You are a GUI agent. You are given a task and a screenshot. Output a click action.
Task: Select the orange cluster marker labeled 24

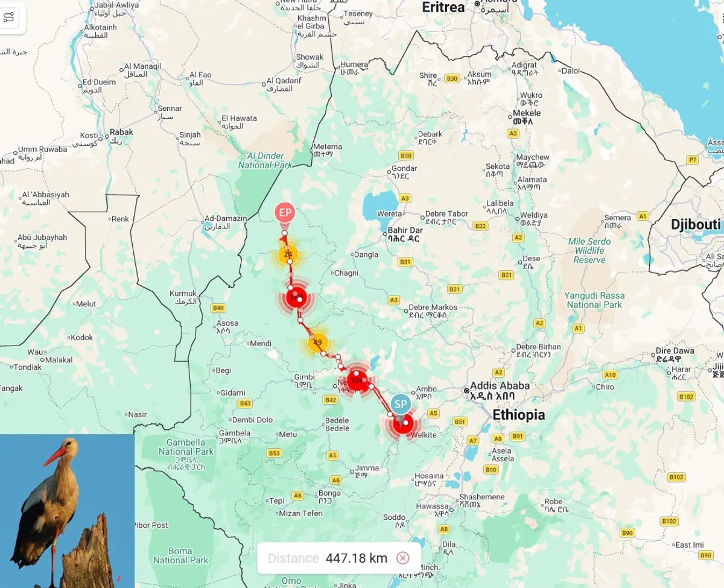click(x=287, y=254)
